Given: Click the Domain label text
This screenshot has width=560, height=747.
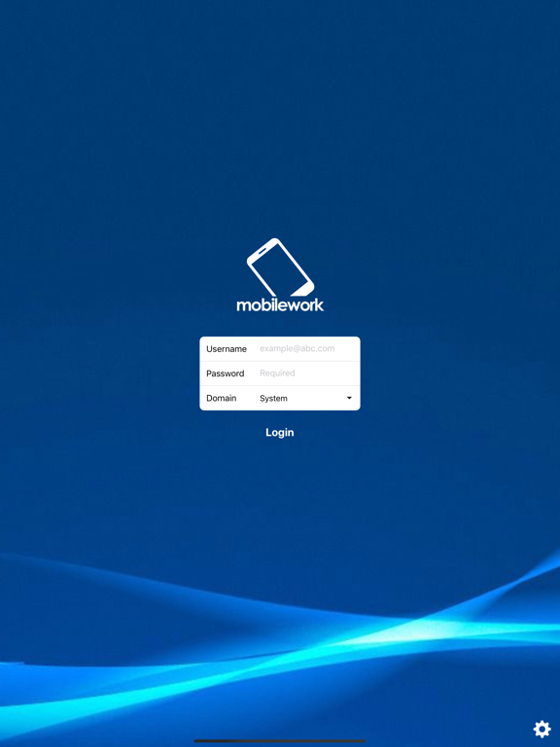Looking at the screenshot, I should coord(221,398).
